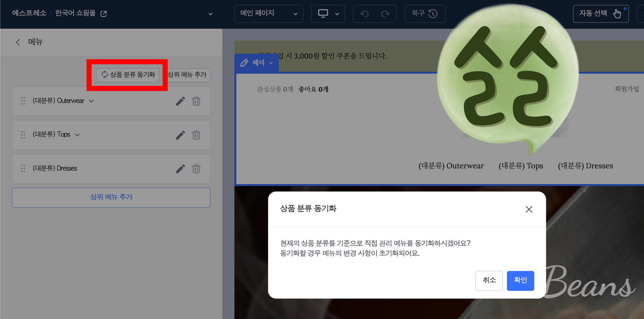Select (대분류) Dresses in preview navigation
The width and height of the screenshot is (644, 319).
(585, 166)
